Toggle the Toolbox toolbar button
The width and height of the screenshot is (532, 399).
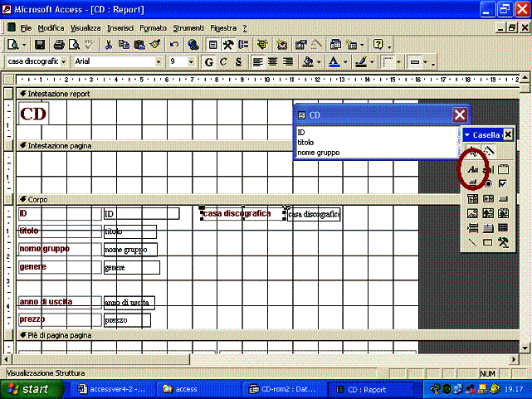pos(228,45)
